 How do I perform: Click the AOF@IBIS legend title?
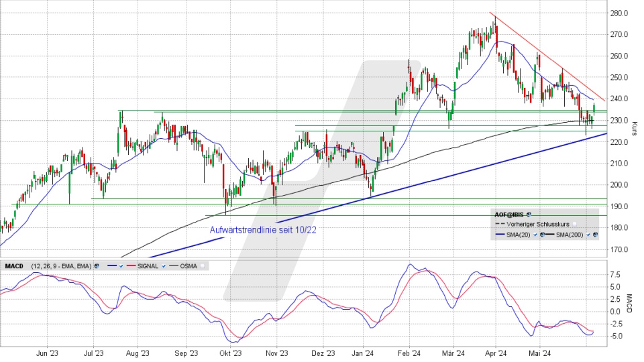509,215
